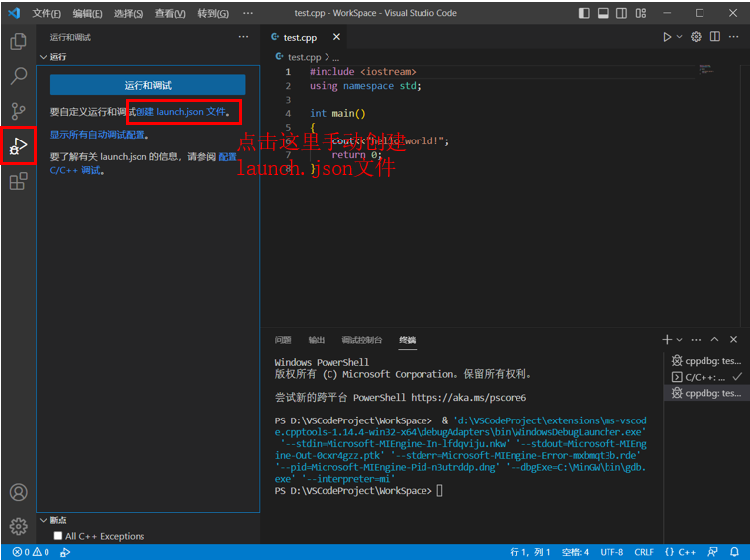Viewport: 750px width, 560px height.
Task: Open the 文件(F) menu
Action: pyautogui.click(x=47, y=14)
